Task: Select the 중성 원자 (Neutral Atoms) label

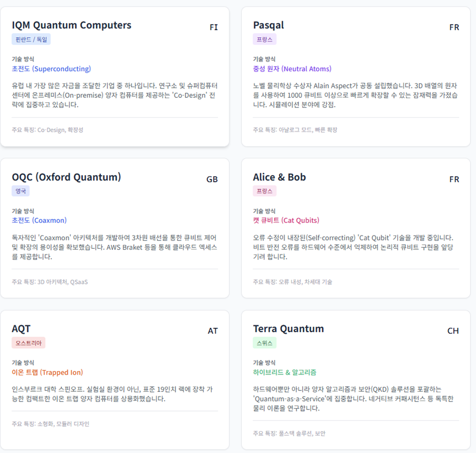Action: pyautogui.click(x=292, y=69)
